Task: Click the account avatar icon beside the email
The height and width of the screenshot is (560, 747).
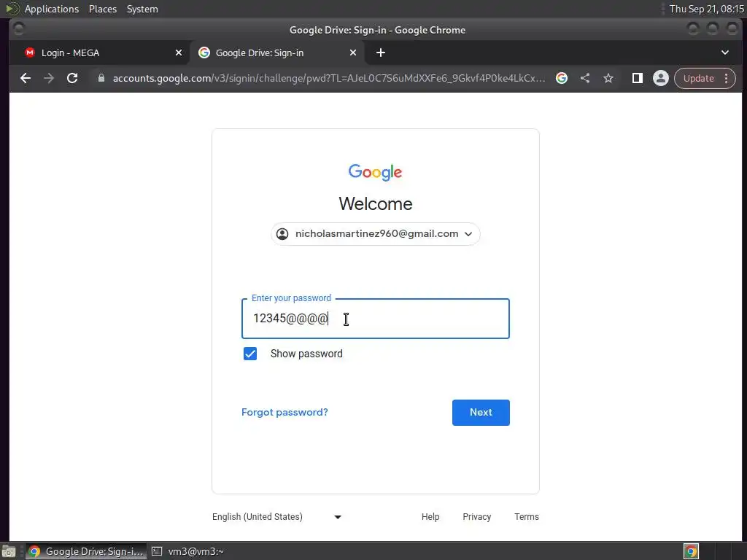Action: click(x=282, y=234)
